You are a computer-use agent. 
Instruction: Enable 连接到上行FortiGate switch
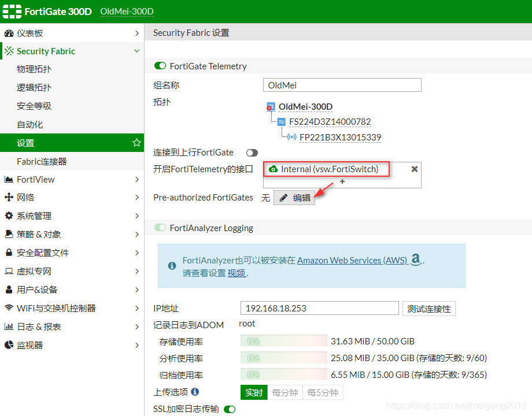[x=252, y=153]
